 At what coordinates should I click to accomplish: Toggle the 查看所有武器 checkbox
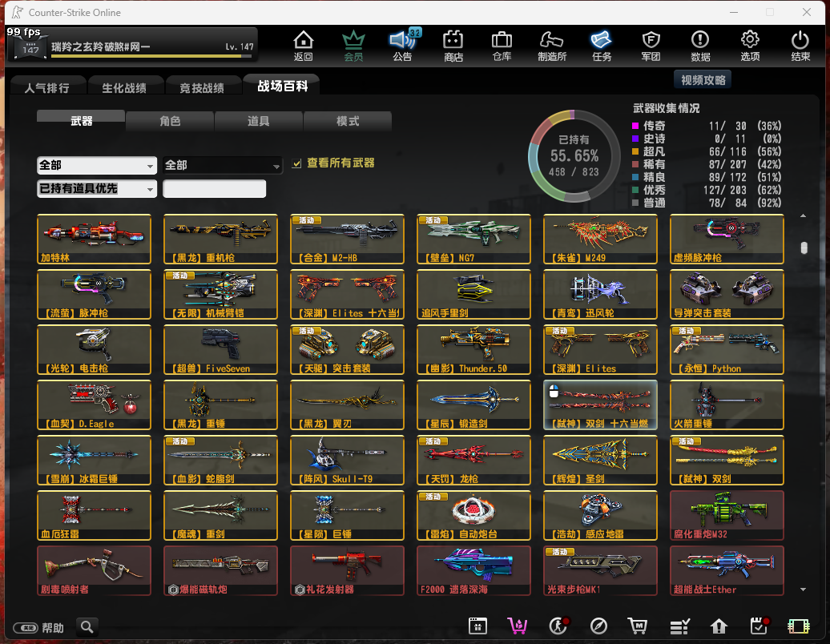point(297,163)
